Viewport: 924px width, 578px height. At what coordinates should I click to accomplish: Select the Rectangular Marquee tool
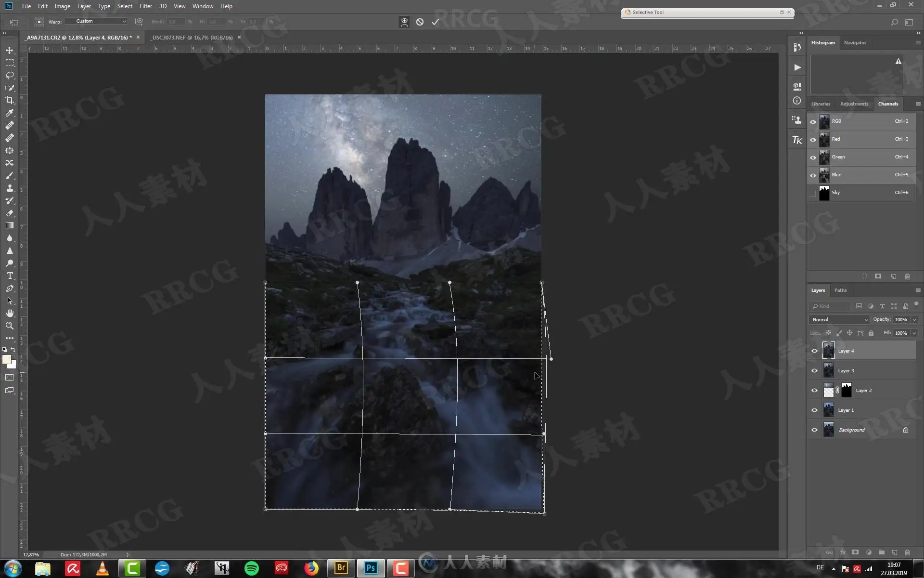(x=10, y=63)
